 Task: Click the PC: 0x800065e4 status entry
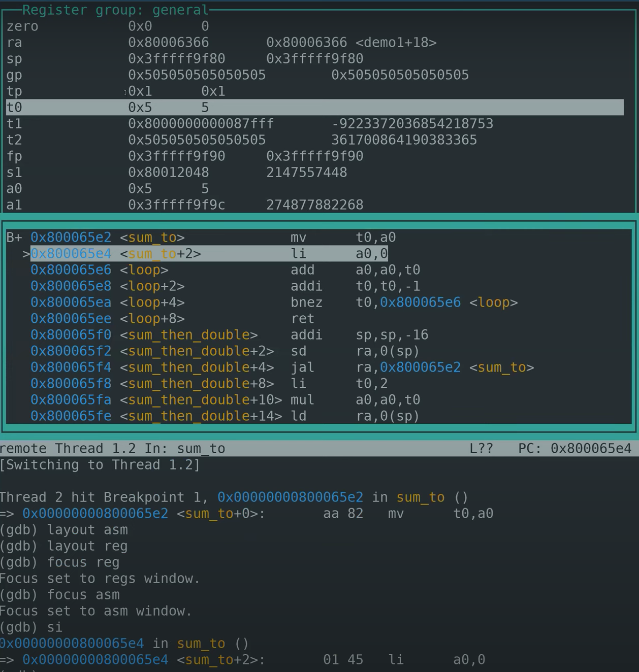(574, 449)
